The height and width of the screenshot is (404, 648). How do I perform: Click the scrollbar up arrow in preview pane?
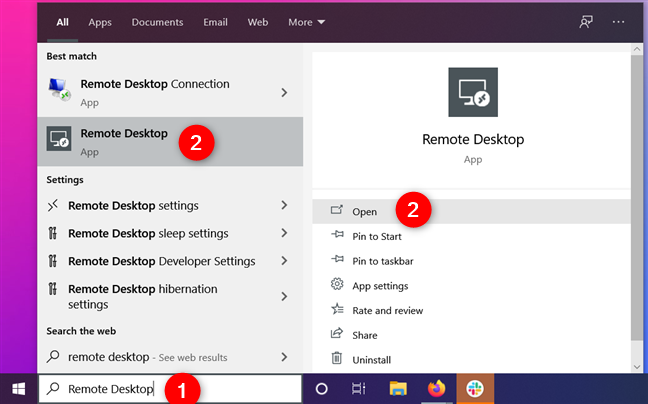637,49
